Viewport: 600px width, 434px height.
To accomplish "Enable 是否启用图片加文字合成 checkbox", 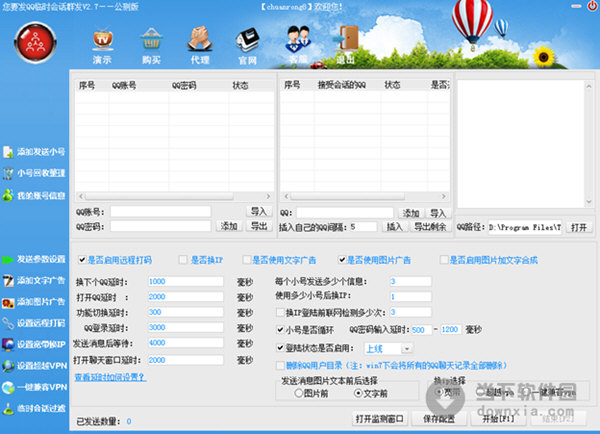I will (444, 260).
